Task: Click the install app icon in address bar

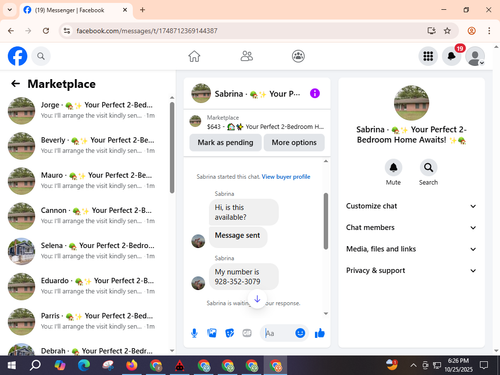Action: (x=431, y=31)
